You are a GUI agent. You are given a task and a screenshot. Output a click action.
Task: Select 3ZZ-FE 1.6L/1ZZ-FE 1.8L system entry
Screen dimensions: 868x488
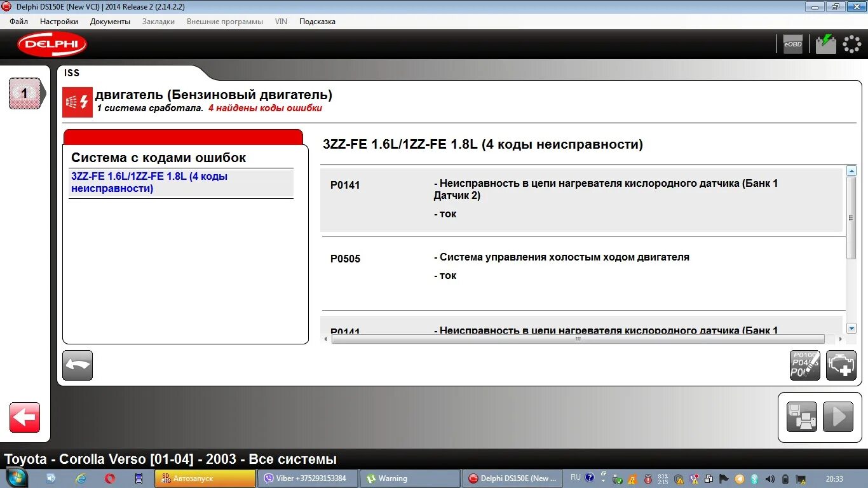[x=181, y=182]
